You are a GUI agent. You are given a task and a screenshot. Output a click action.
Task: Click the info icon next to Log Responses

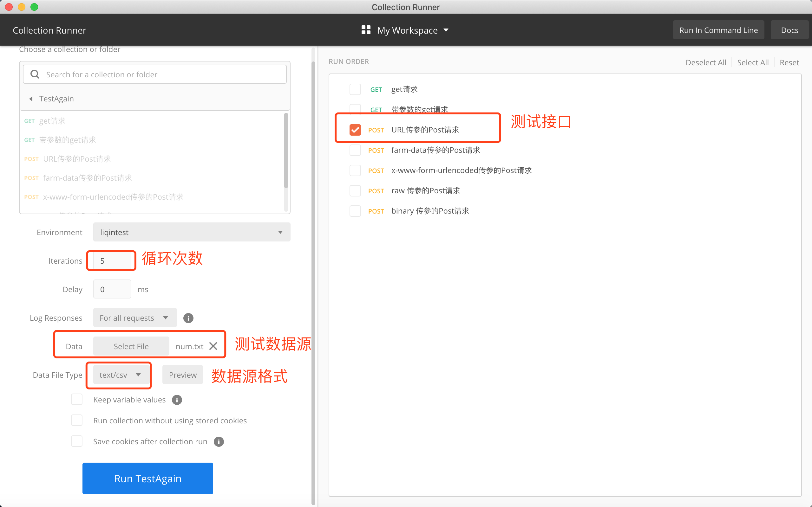(x=188, y=318)
